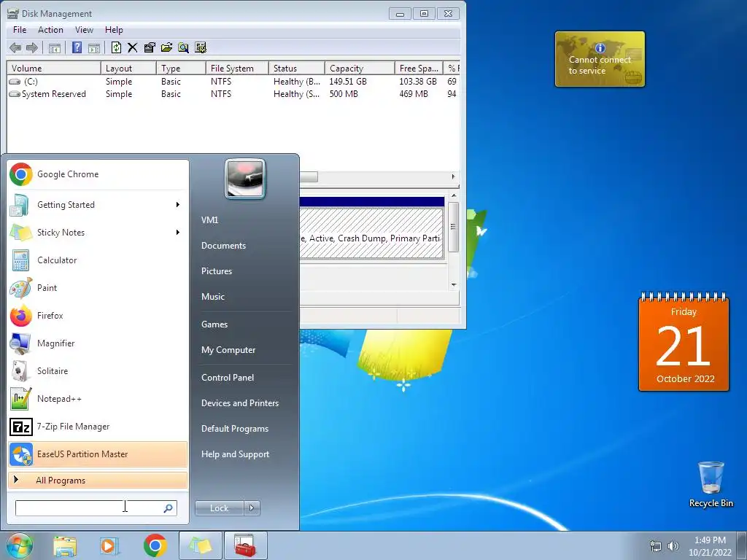Open Sticky Notes from Start menu
This screenshot has width=747, height=560.
98,233
